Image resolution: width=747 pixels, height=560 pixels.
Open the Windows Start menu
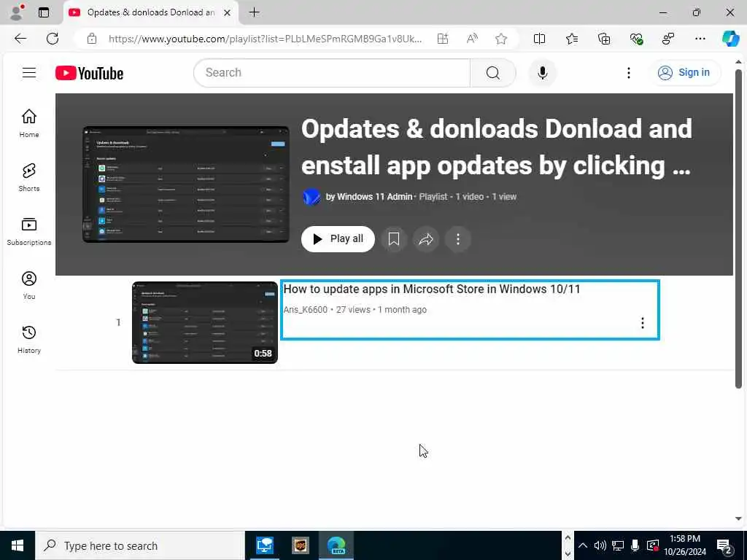pyautogui.click(x=18, y=545)
